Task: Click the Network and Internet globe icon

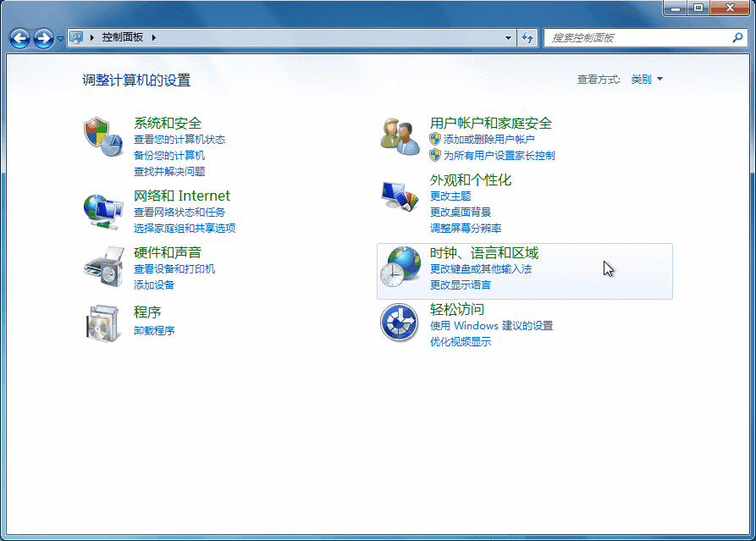Action: tap(103, 211)
